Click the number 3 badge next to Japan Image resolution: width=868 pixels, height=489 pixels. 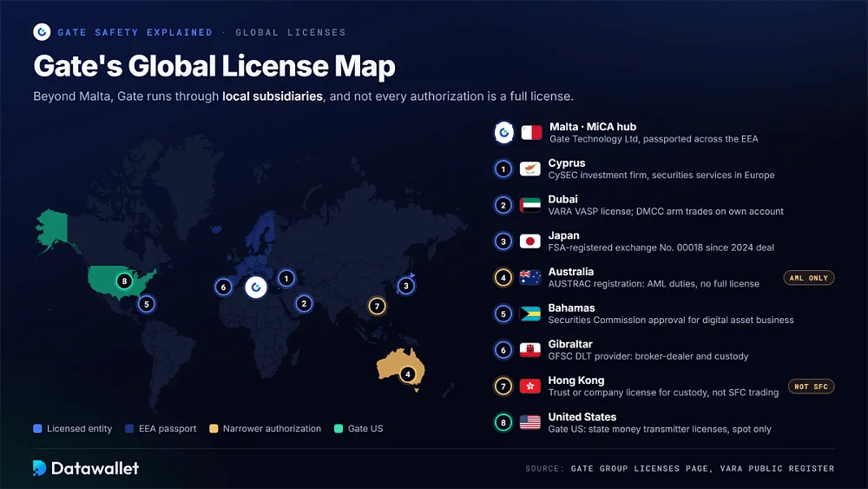503,241
